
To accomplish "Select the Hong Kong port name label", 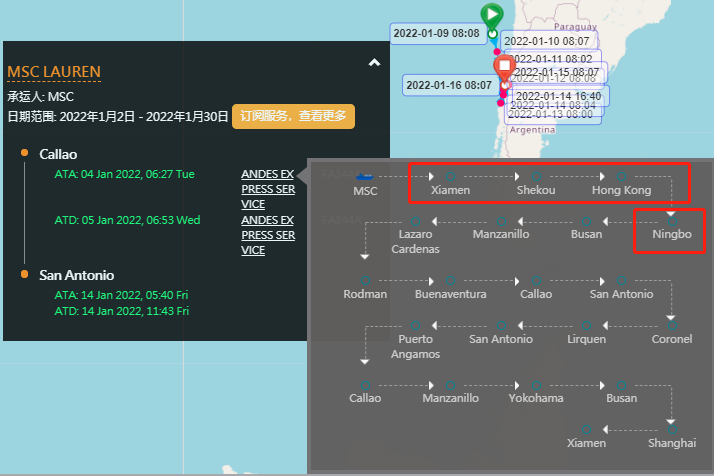I will (x=622, y=190).
